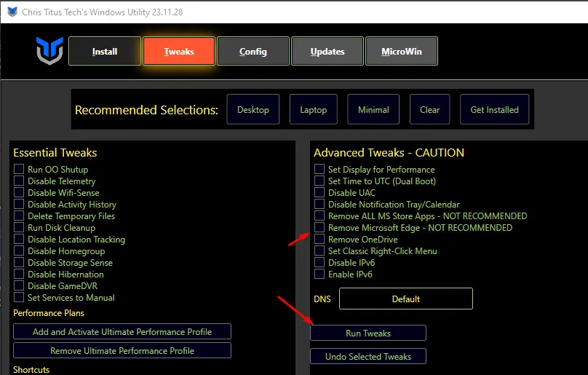The width and height of the screenshot is (588, 375).
Task: Click the DNS label
Action: [322, 299]
